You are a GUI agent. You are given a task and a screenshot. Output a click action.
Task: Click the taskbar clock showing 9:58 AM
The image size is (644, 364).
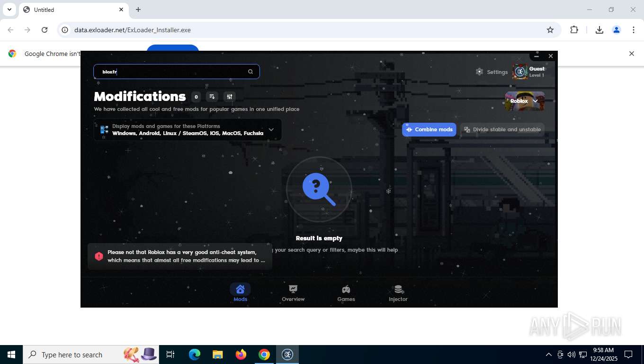pyautogui.click(x=603, y=355)
